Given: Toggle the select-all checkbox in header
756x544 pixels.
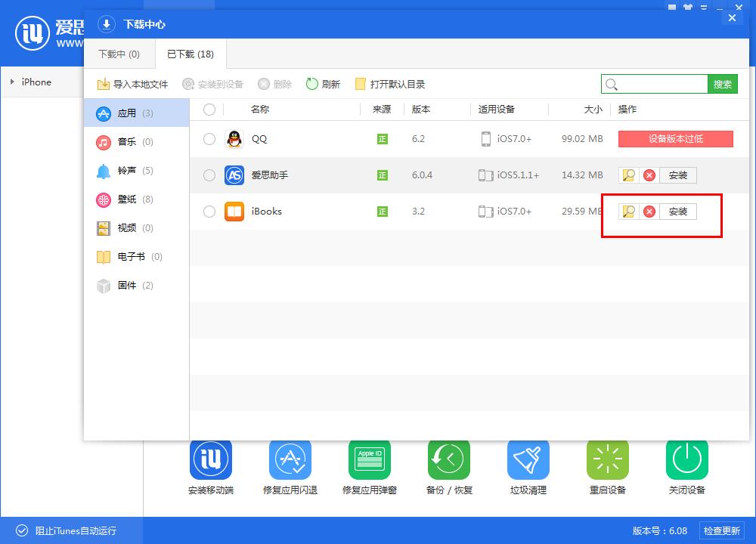Looking at the screenshot, I should [209, 110].
